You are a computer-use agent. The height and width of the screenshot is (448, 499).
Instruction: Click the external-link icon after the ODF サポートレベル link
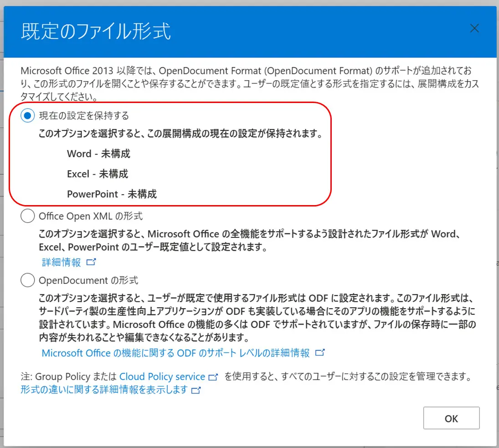(x=320, y=352)
